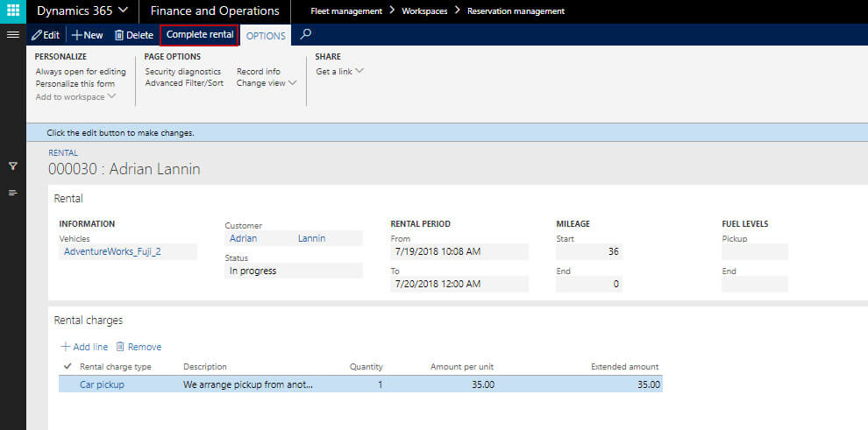Image resolution: width=868 pixels, height=430 pixels.
Task: Show the list view lines icon
Action: 13,193
